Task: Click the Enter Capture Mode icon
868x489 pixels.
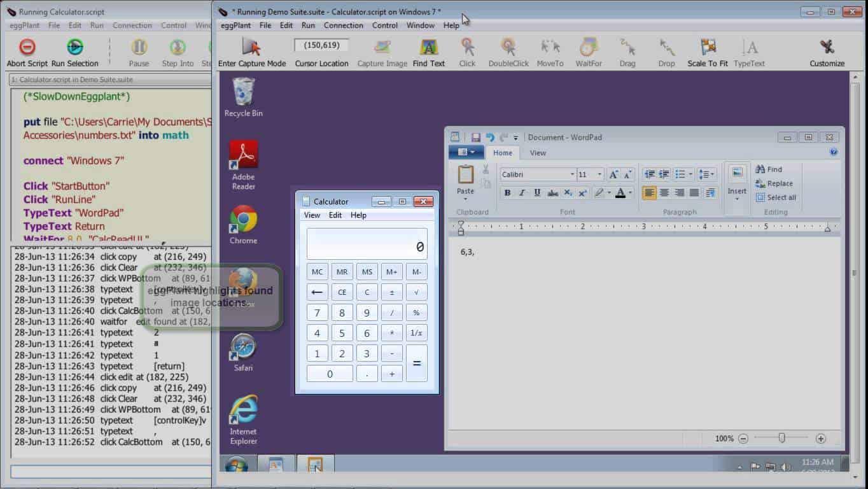Action: (x=252, y=47)
